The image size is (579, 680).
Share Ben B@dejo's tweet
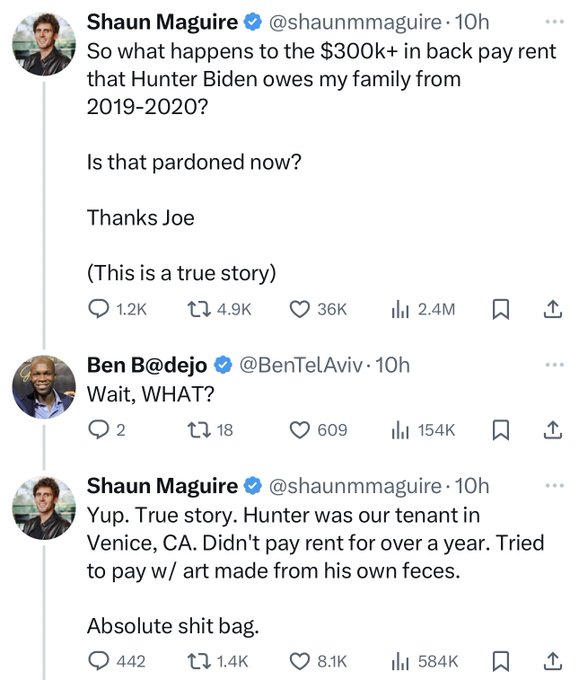pyautogui.click(x=553, y=430)
